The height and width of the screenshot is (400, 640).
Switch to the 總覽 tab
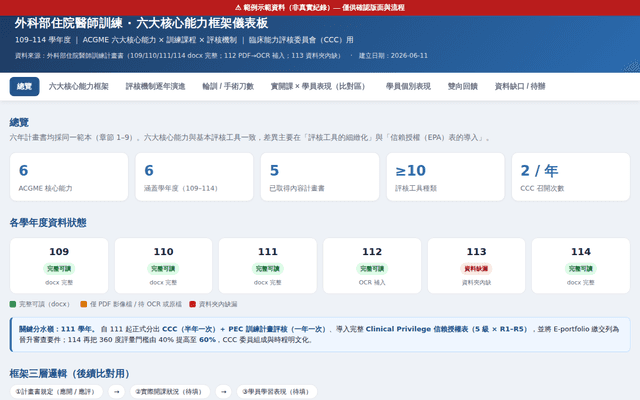pyautogui.click(x=24, y=87)
